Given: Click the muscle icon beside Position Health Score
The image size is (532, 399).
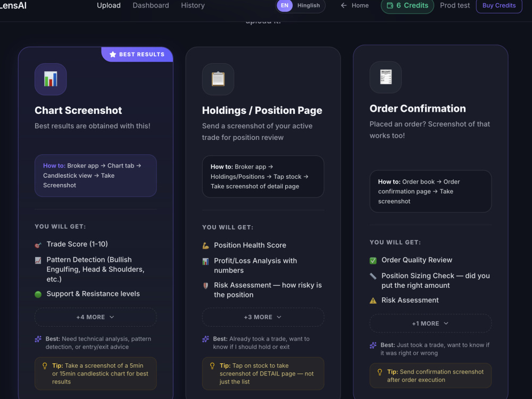Looking at the screenshot, I should click(205, 246).
